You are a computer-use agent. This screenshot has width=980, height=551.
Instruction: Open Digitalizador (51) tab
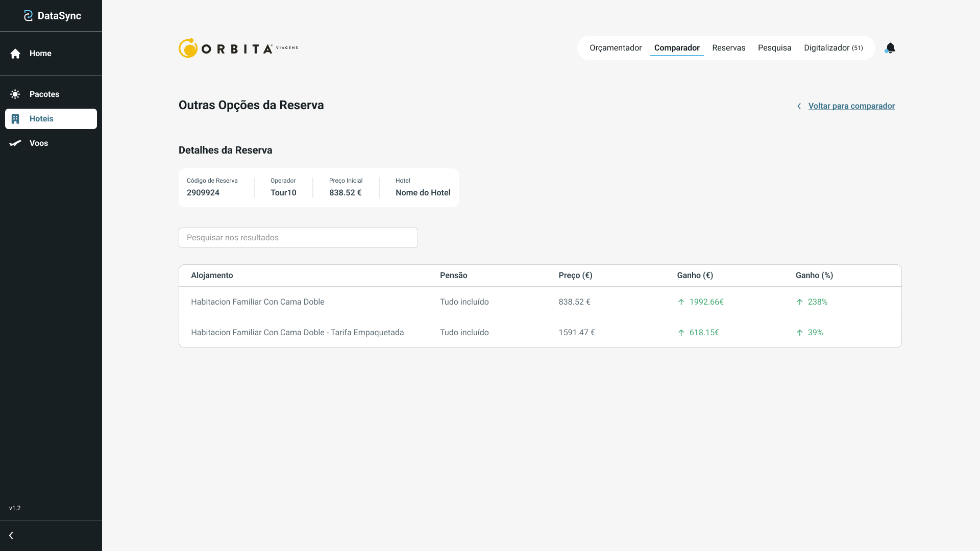833,48
